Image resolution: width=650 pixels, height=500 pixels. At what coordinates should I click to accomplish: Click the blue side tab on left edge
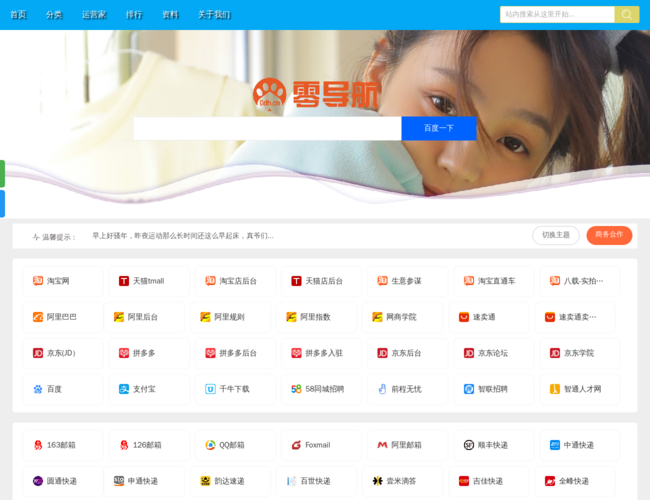pos(2,204)
